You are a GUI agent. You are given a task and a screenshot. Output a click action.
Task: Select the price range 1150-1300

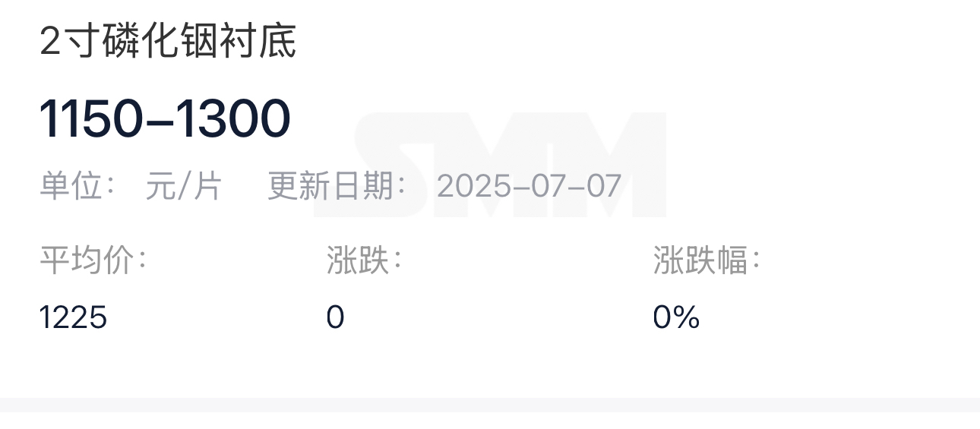tap(165, 119)
